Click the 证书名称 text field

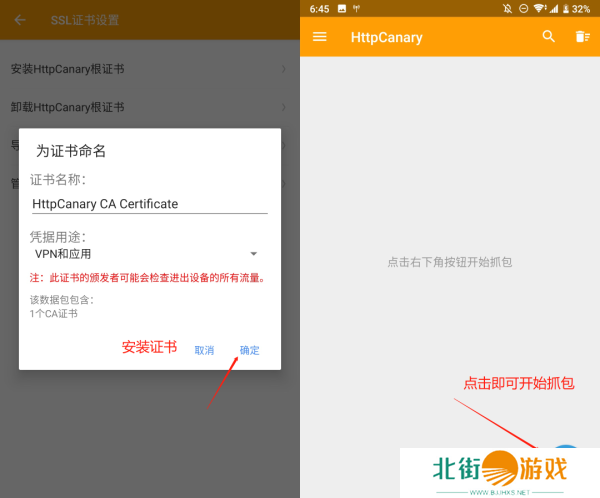[149, 203]
